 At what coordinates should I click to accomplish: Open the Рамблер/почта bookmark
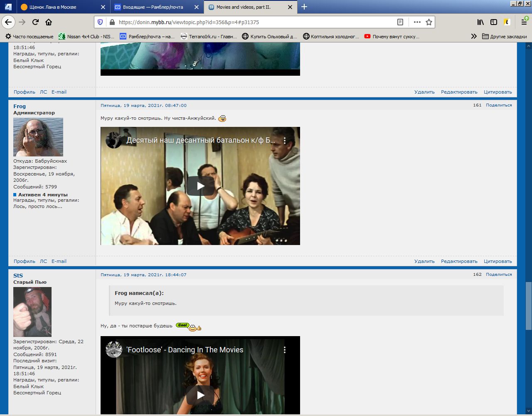[147, 36]
